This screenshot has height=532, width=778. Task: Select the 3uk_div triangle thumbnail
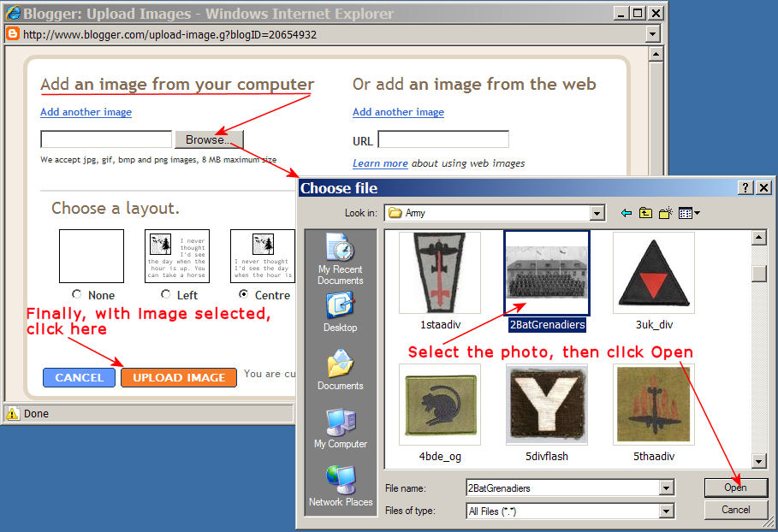654,273
